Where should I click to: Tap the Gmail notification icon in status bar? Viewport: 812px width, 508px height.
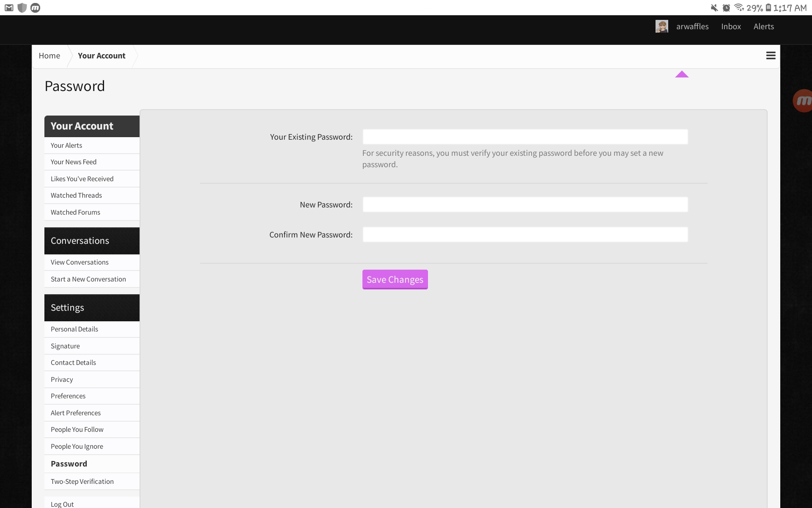click(x=9, y=8)
